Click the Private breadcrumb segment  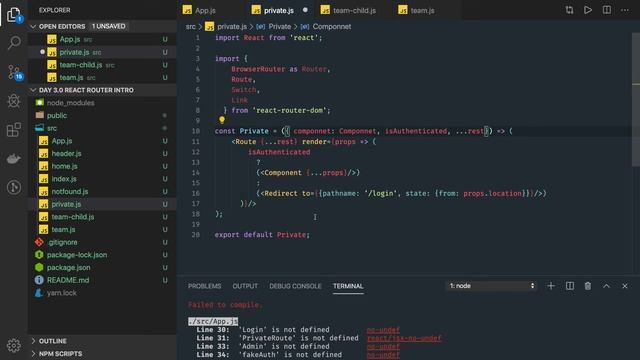(280, 27)
